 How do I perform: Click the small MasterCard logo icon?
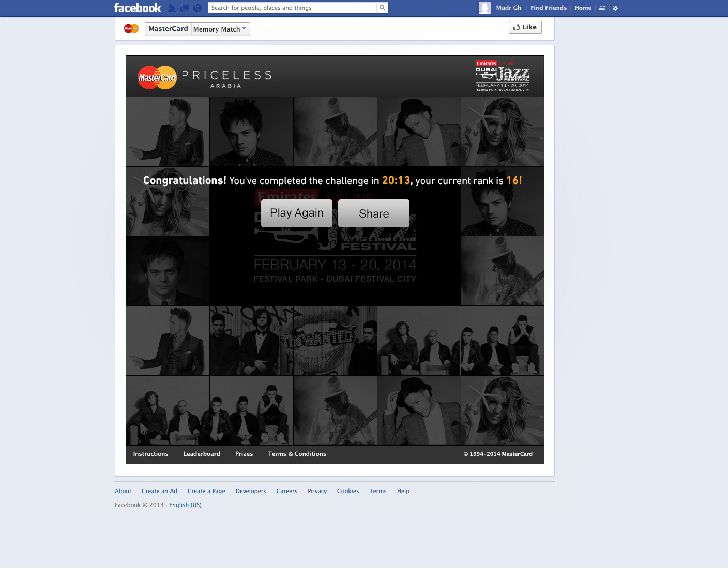(x=131, y=28)
